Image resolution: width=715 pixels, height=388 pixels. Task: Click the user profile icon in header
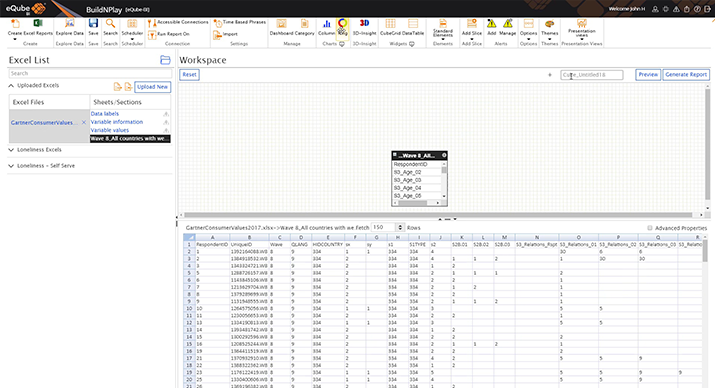(655, 9)
